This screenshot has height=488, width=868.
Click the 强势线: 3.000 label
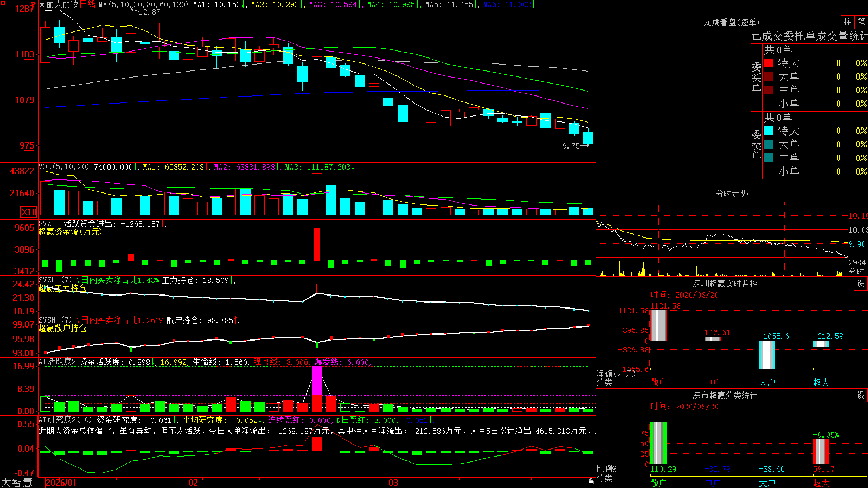(281, 362)
